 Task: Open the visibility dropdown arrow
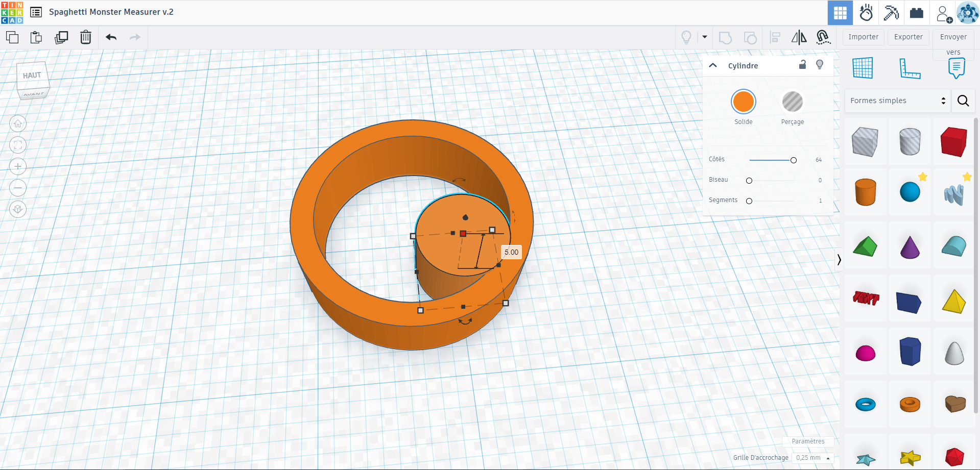pyautogui.click(x=705, y=37)
